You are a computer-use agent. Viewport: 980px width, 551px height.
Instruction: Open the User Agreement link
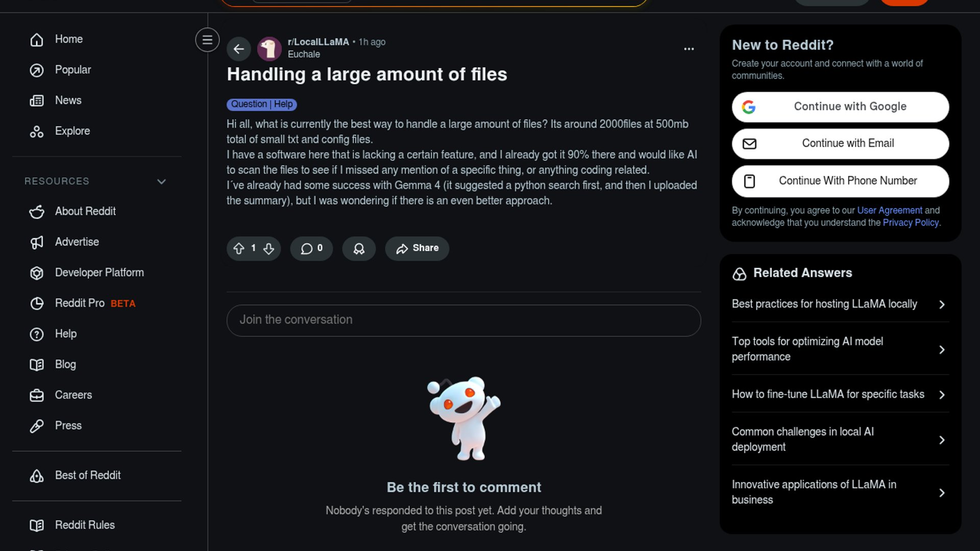pyautogui.click(x=889, y=210)
